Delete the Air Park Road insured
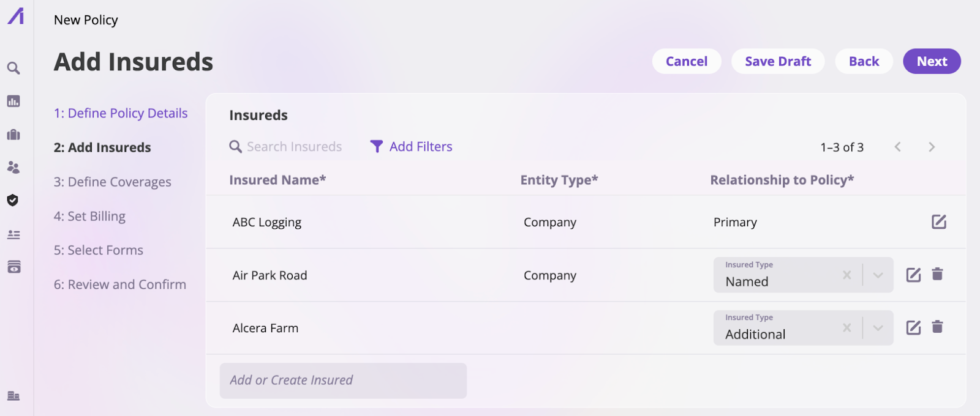Viewport: 980px width, 416px height. (937, 274)
